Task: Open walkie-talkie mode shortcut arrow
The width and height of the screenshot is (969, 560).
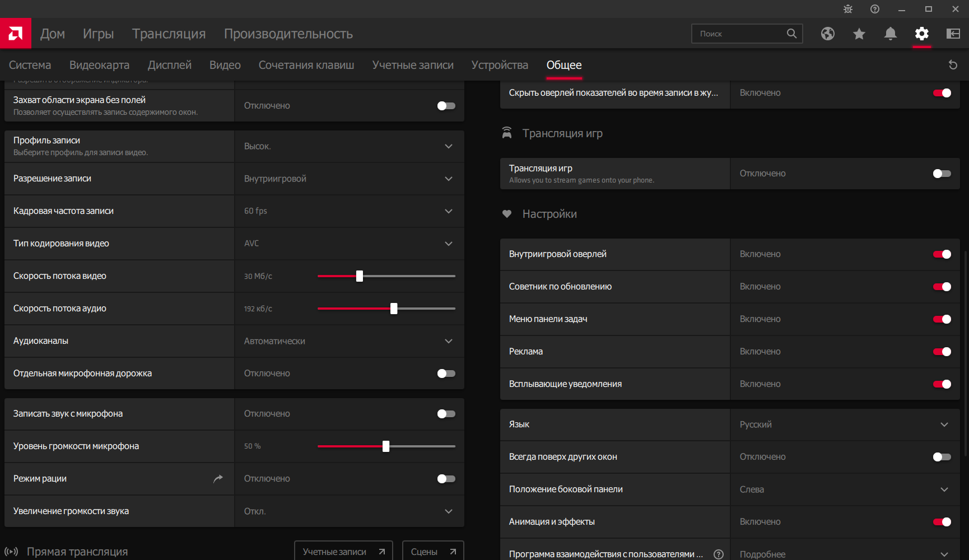Action: (x=218, y=479)
